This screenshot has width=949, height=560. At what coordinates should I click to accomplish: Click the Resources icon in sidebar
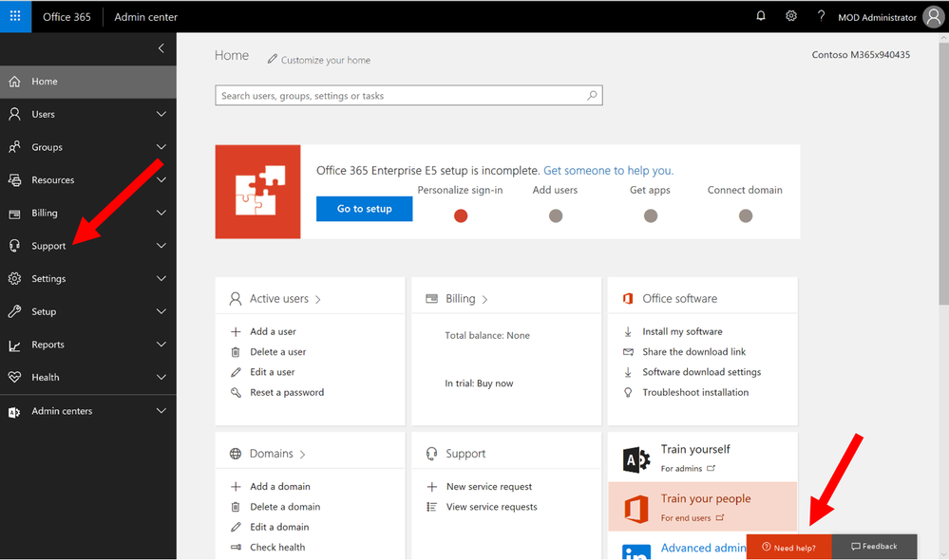(14, 179)
